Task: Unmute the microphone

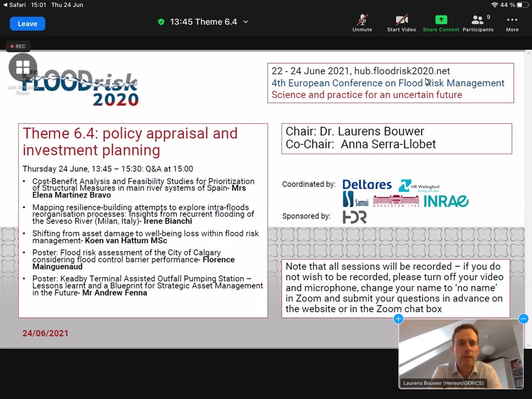Action: [362, 23]
